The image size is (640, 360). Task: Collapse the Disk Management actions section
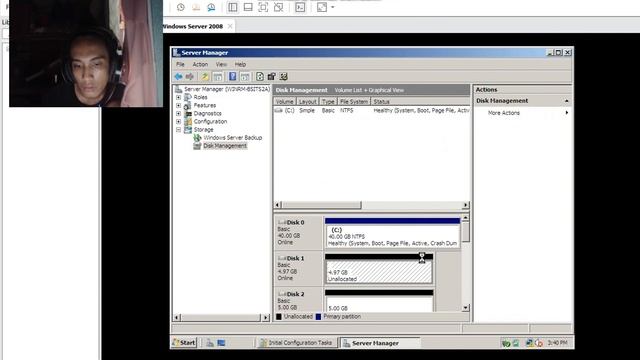coord(567,101)
